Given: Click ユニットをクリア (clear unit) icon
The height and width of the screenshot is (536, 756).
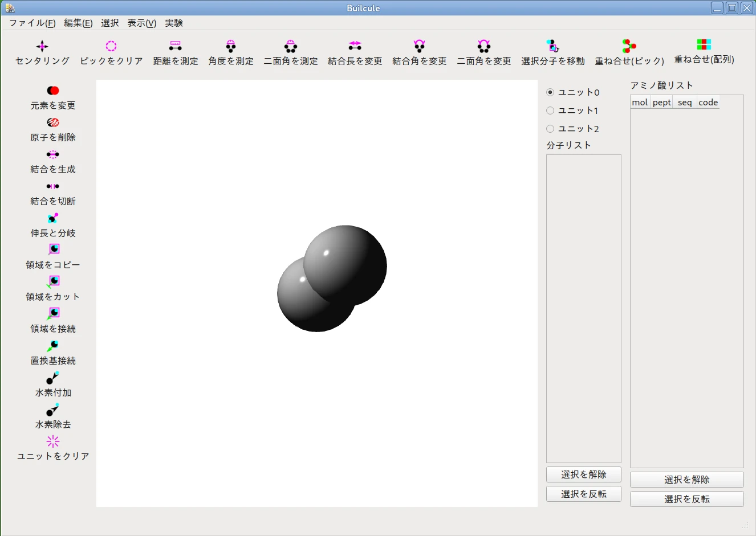Looking at the screenshot, I should tap(52, 448).
